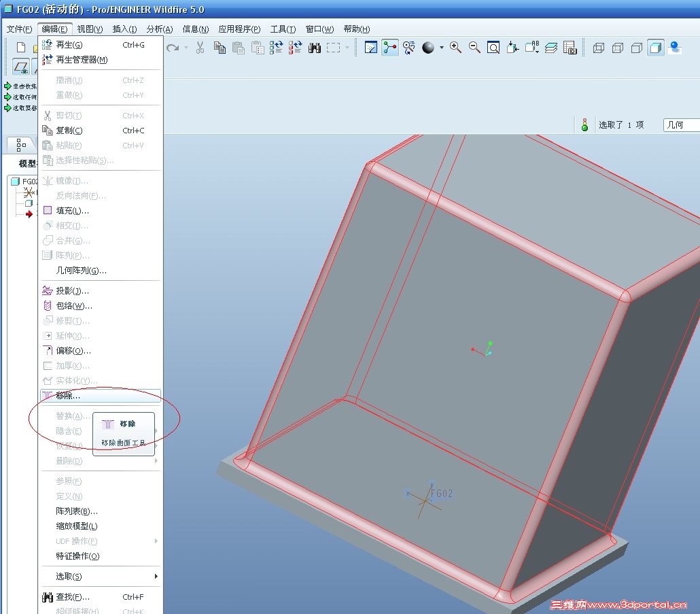Click the traffic light regeneration status icon
The image size is (700, 614).
(x=584, y=124)
